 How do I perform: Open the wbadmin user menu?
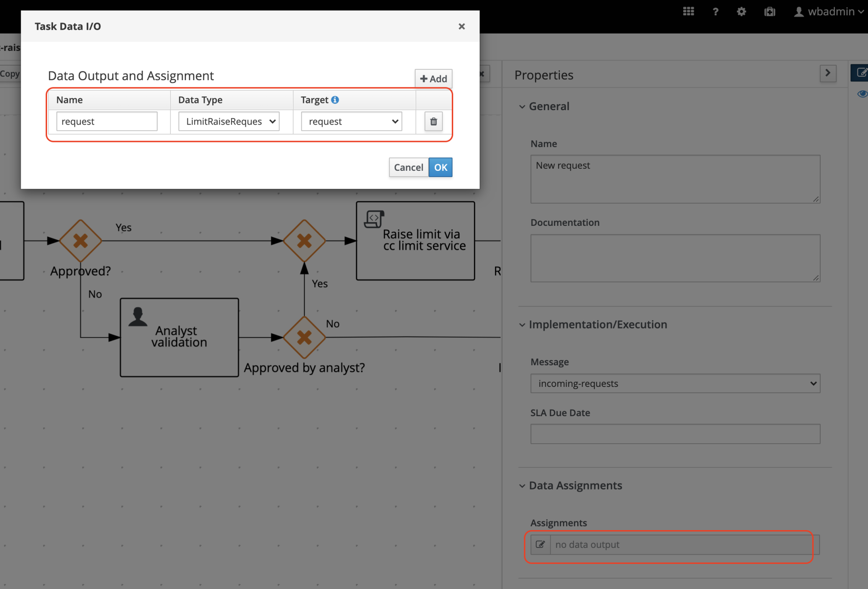[x=829, y=11]
